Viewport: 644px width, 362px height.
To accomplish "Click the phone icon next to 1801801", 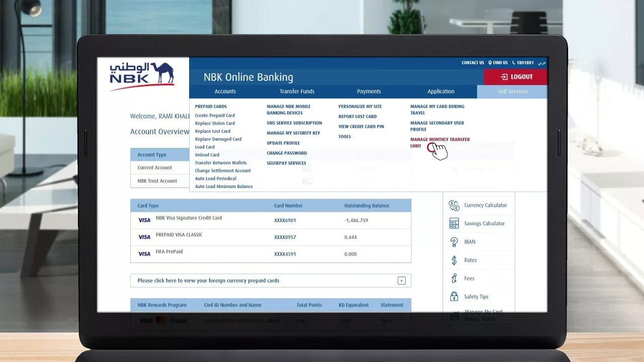I will (514, 63).
